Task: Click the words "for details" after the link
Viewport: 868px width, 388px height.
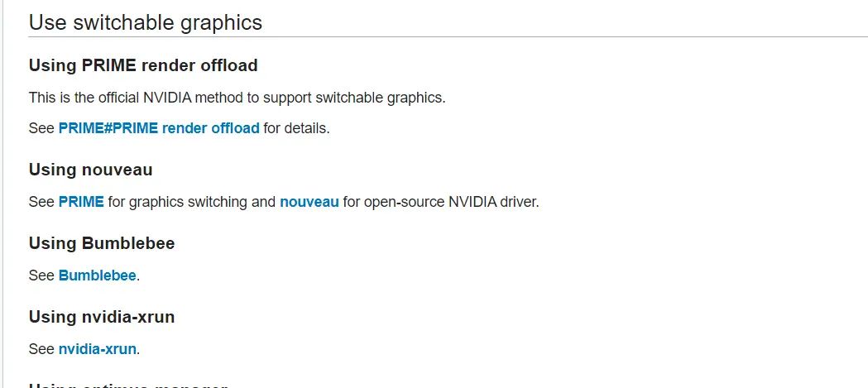Action: [295, 128]
